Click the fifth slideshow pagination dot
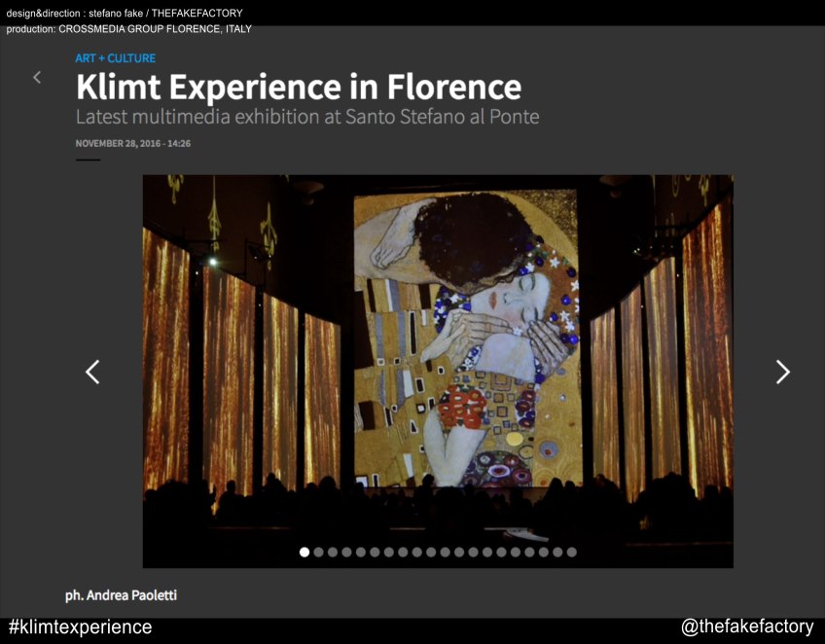The image size is (825, 644). pos(361,552)
